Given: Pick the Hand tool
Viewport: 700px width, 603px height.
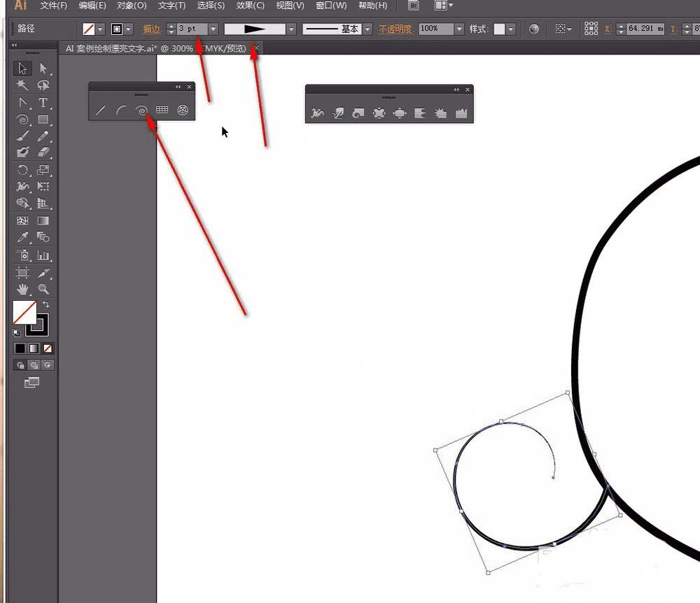Looking at the screenshot, I should [x=22, y=289].
